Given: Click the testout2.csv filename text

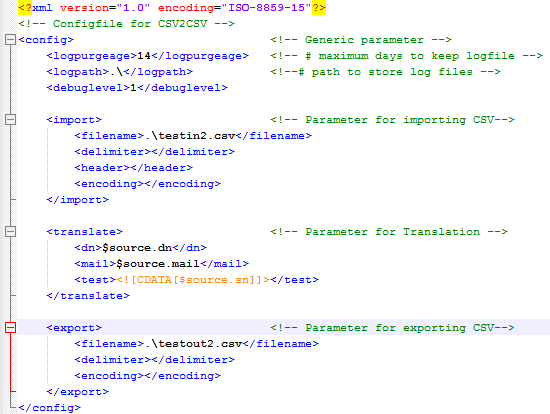Looking at the screenshot, I should [x=193, y=344].
